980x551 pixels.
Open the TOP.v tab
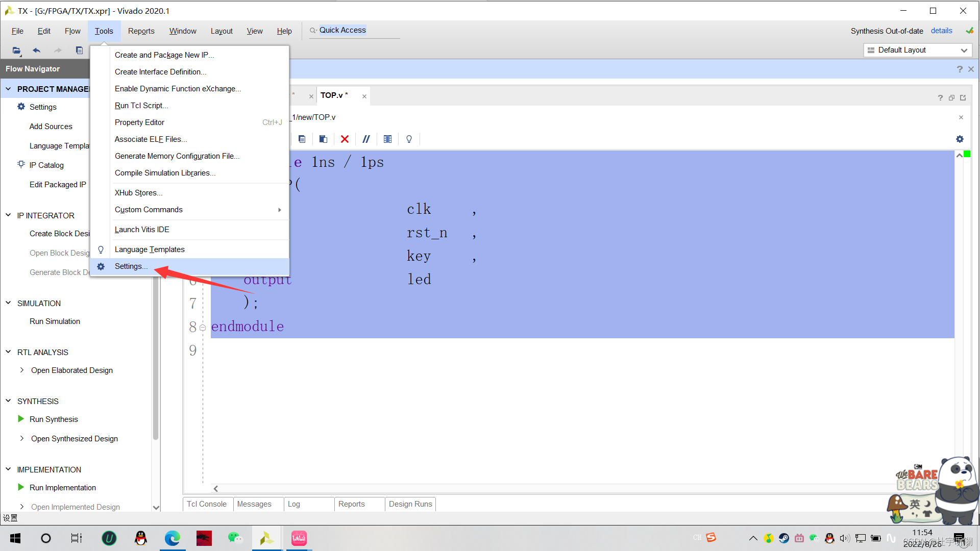pyautogui.click(x=333, y=95)
